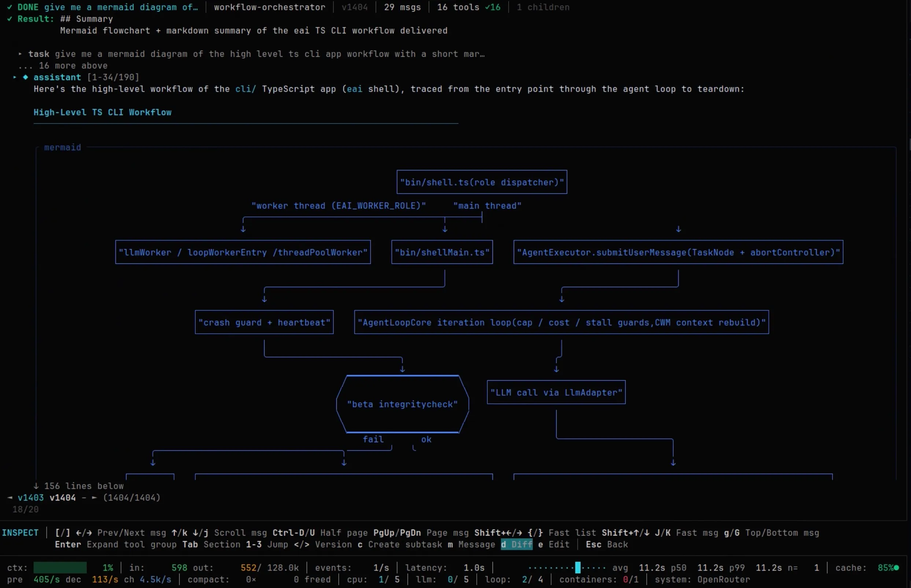
Task: Click the 'system: OpenRouter' status entry
Action: point(702,580)
